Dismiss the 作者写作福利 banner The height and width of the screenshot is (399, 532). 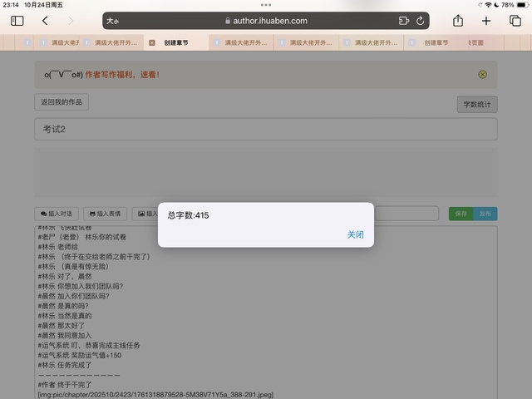(482, 75)
